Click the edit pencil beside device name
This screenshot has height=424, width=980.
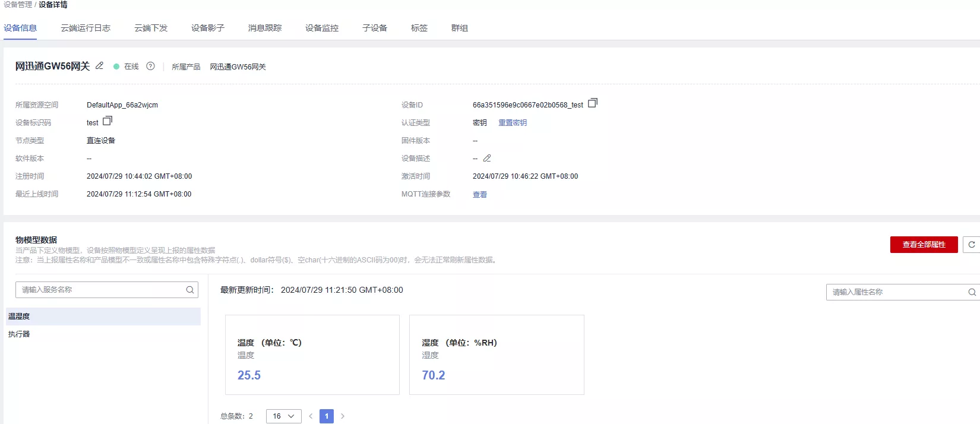point(100,66)
